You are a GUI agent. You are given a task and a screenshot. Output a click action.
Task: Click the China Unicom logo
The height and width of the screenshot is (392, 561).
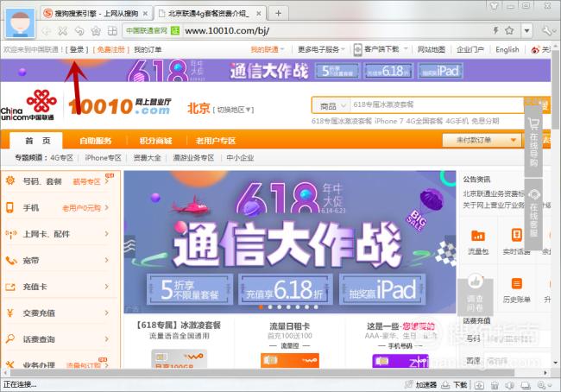28,104
